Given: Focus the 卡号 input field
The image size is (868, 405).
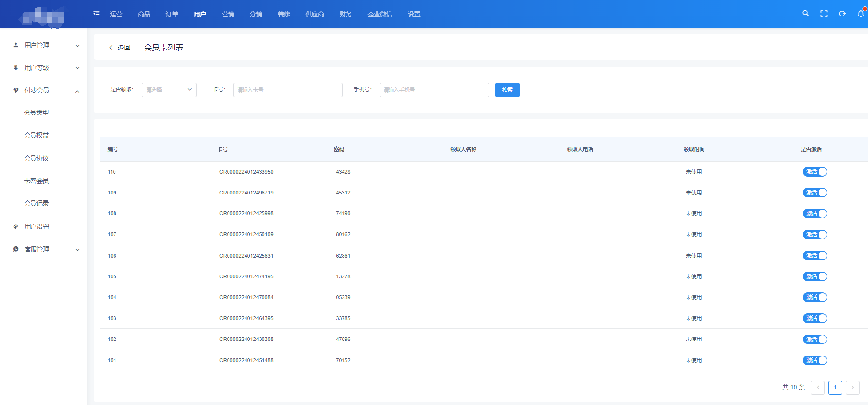Looking at the screenshot, I should tap(288, 90).
